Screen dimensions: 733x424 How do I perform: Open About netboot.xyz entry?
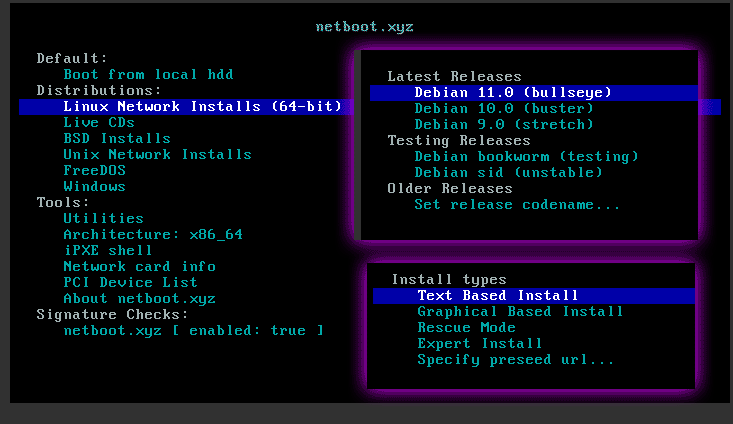[x=139, y=299]
